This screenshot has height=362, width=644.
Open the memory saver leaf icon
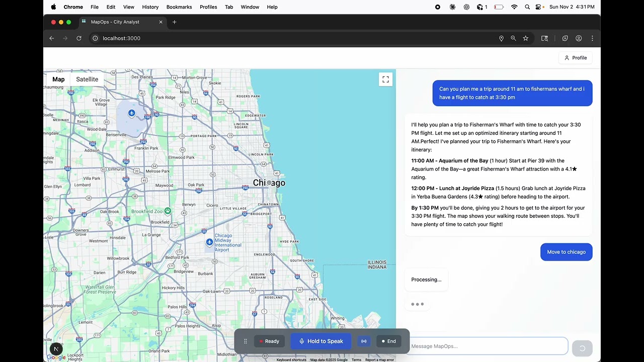565,38
